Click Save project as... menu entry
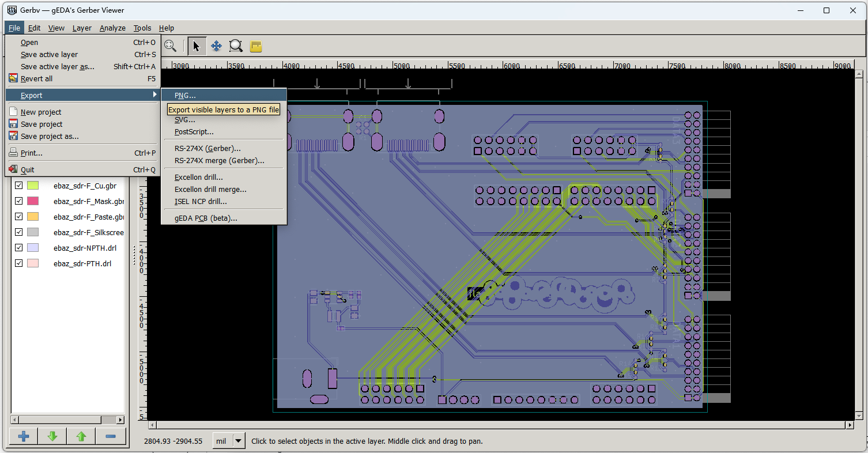The width and height of the screenshot is (868, 453). (50, 137)
